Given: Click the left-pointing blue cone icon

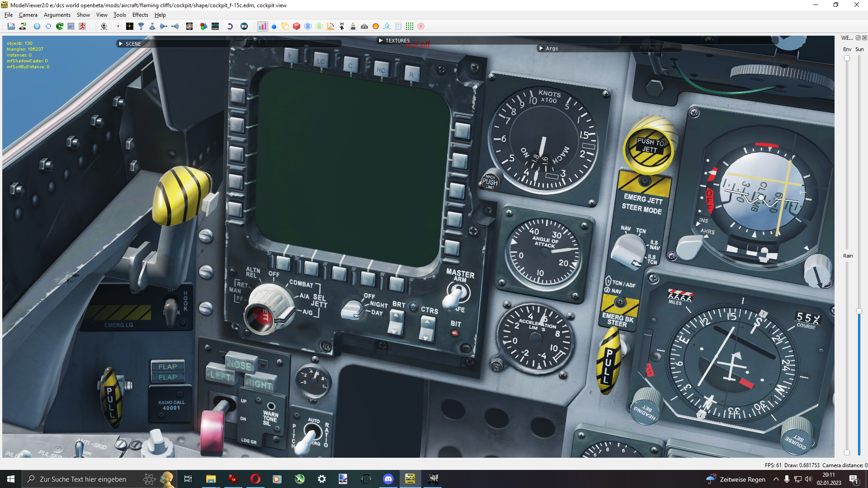Looking at the screenshot, I should click(175, 26).
